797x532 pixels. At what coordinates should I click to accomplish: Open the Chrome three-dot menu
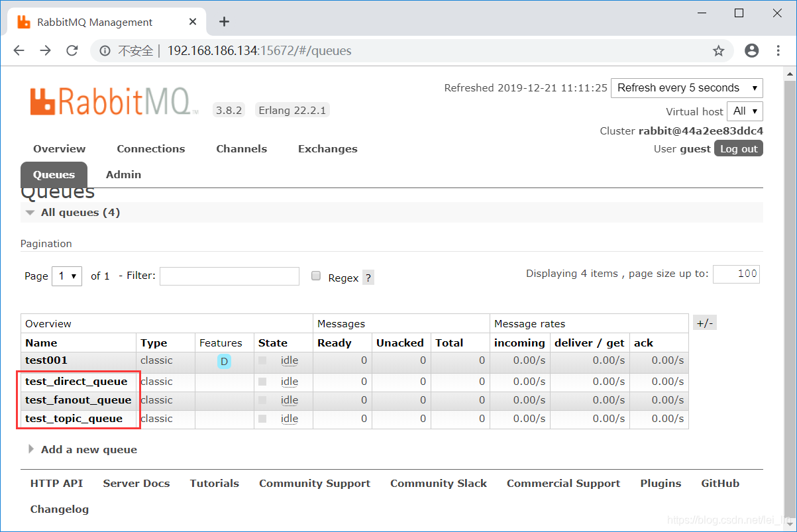[x=778, y=51]
